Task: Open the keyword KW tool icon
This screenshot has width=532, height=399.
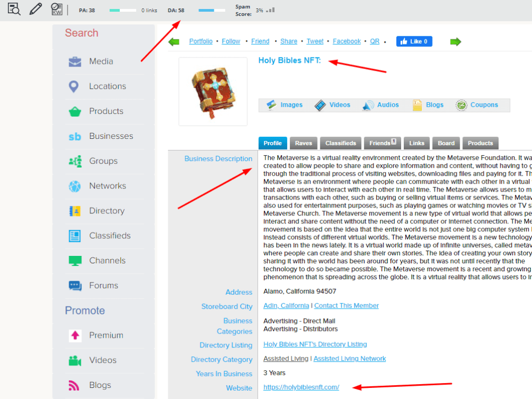Action: click(x=57, y=9)
